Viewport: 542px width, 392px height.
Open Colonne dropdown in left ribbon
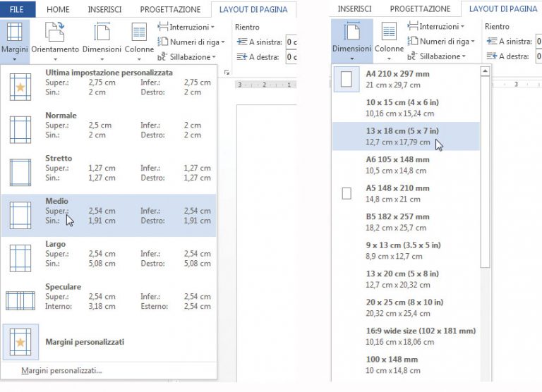[x=139, y=42]
